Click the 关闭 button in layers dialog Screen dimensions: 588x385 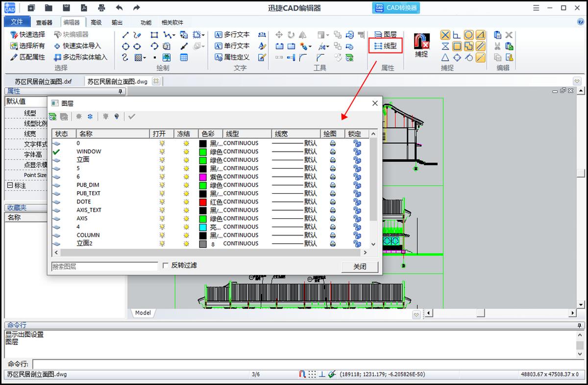tap(360, 266)
